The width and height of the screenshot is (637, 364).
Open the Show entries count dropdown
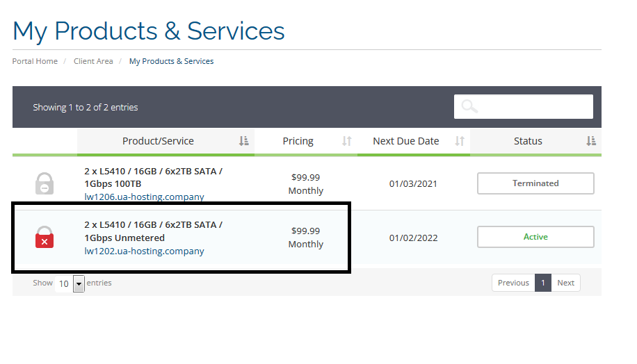click(x=70, y=283)
